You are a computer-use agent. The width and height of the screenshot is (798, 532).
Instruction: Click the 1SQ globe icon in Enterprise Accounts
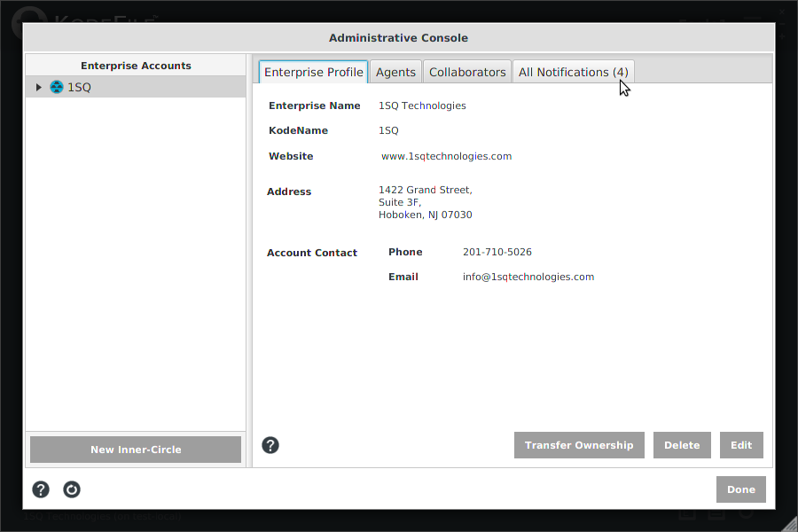57,87
